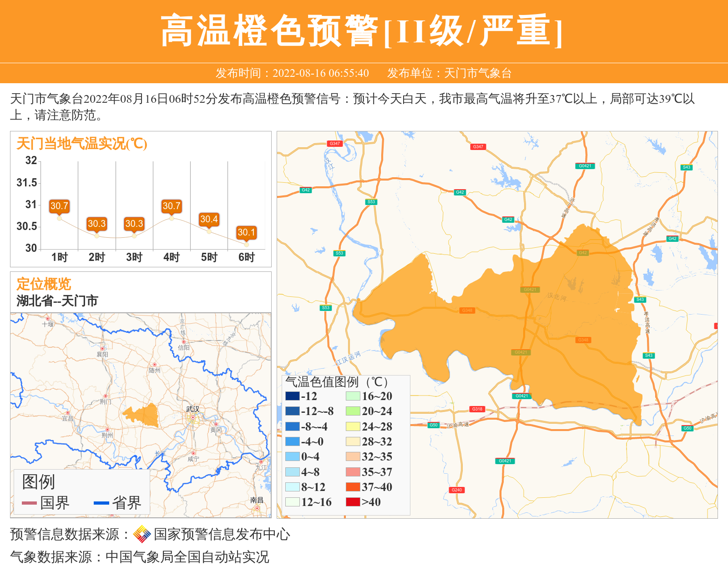The height and width of the screenshot is (571, 728).
Task: Click the 咸宁 city marker
Action: coord(193,453)
